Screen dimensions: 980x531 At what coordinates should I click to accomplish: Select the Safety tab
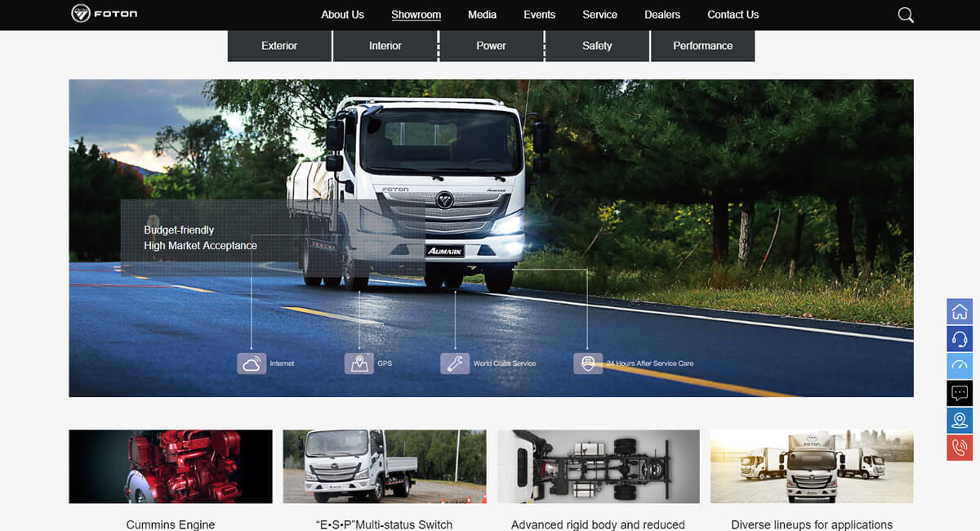click(x=597, y=46)
